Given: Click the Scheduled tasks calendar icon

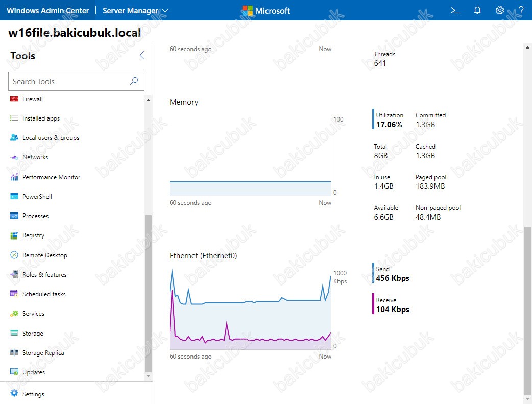Looking at the screenshot, I should (x=14, y=294).
